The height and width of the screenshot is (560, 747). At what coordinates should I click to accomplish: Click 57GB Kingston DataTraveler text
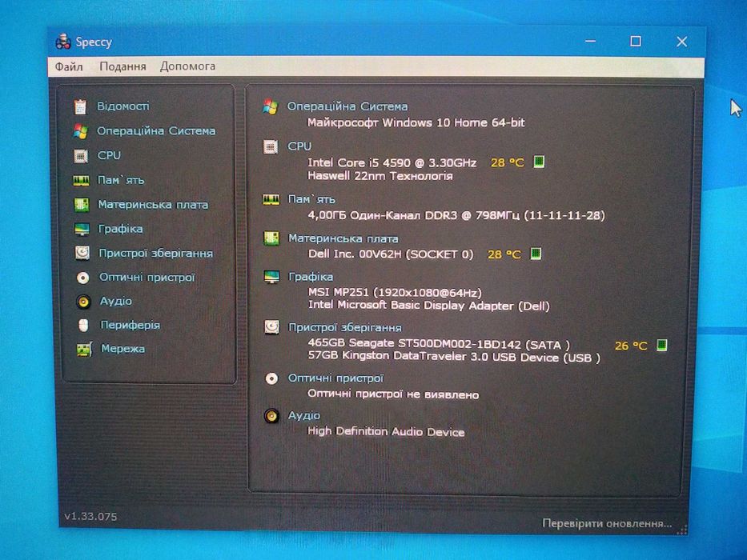(454, 357)
